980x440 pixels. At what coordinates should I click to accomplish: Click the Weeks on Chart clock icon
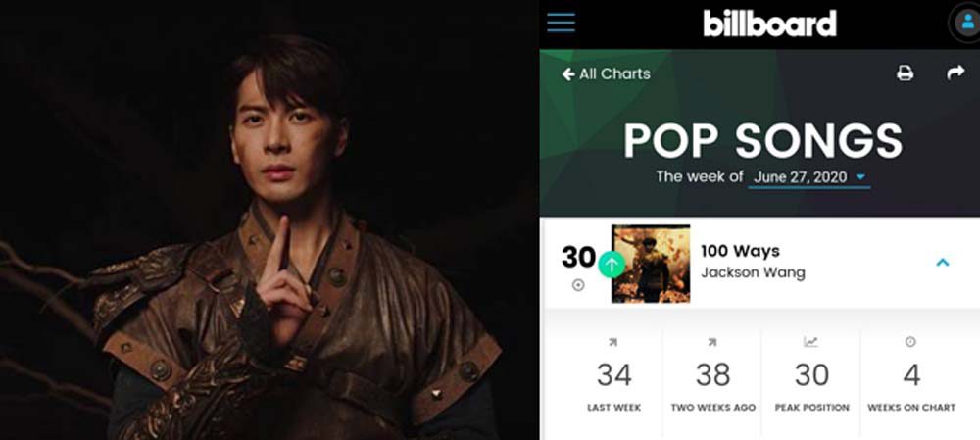pyautogui.click(x=910, y=342)
